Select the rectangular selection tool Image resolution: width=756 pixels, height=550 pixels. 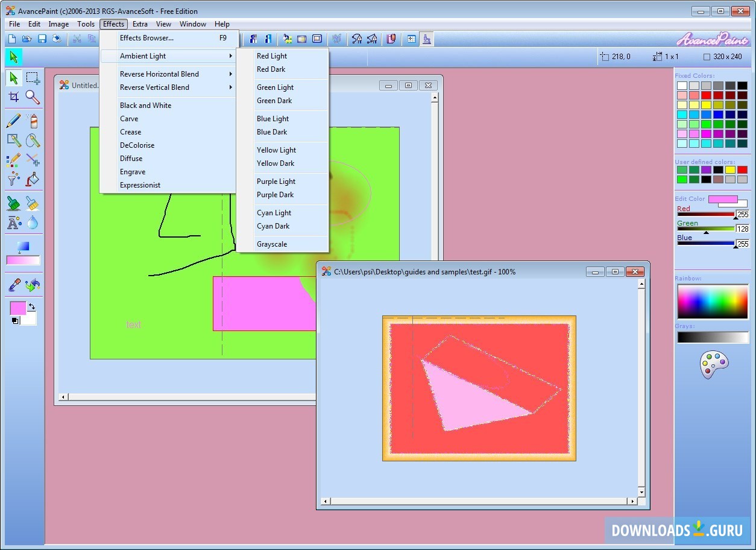coord(33,78)
